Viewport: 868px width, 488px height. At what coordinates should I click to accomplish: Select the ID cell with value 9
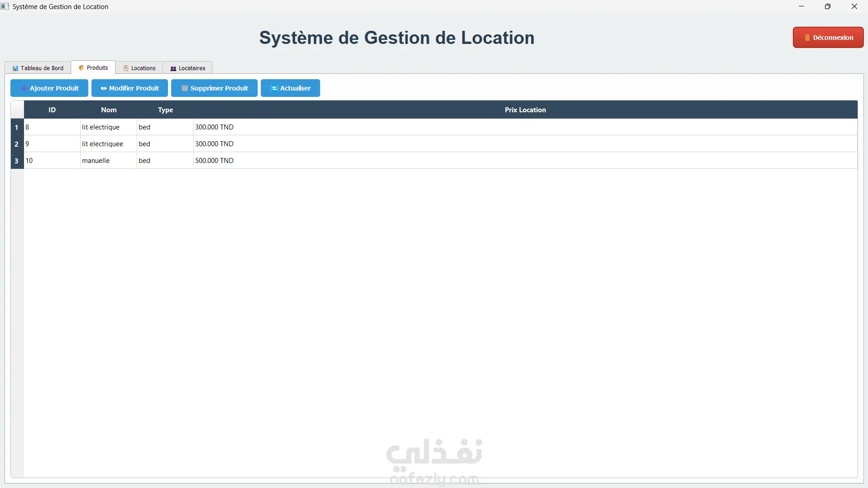(52, 144)
